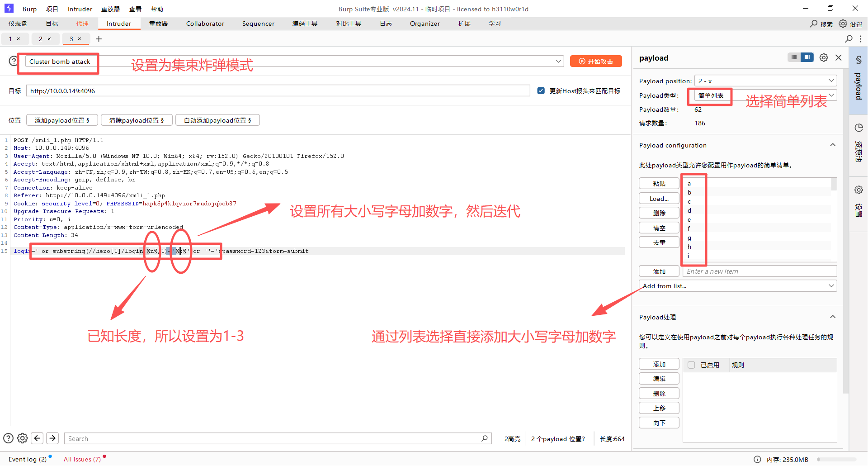Click the search magnifier icon beside 搜索
This screenshot has height=466, width=868.
[814, 24]
